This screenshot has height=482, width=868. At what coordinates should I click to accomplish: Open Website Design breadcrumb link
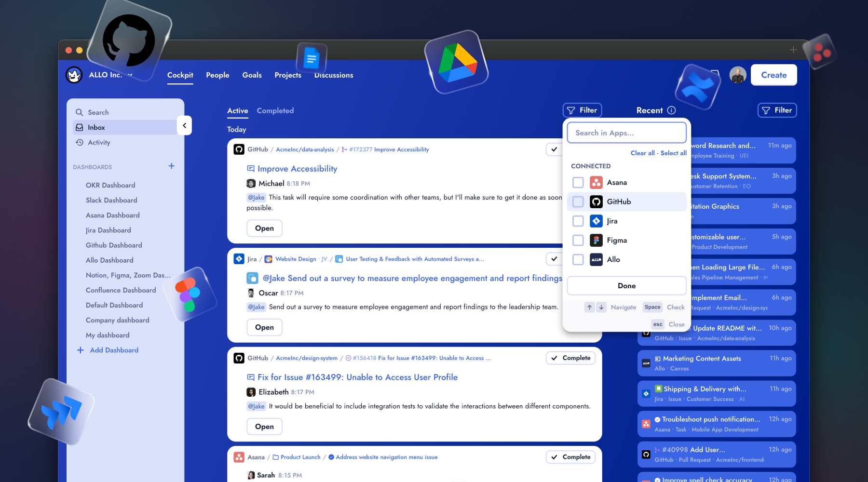(296, 259)
